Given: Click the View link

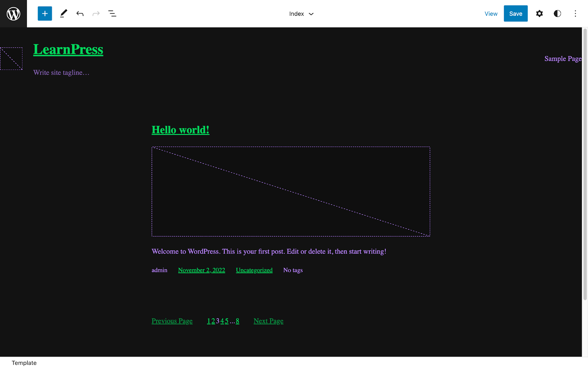Looking at the screenshot, I should [491, 14].
